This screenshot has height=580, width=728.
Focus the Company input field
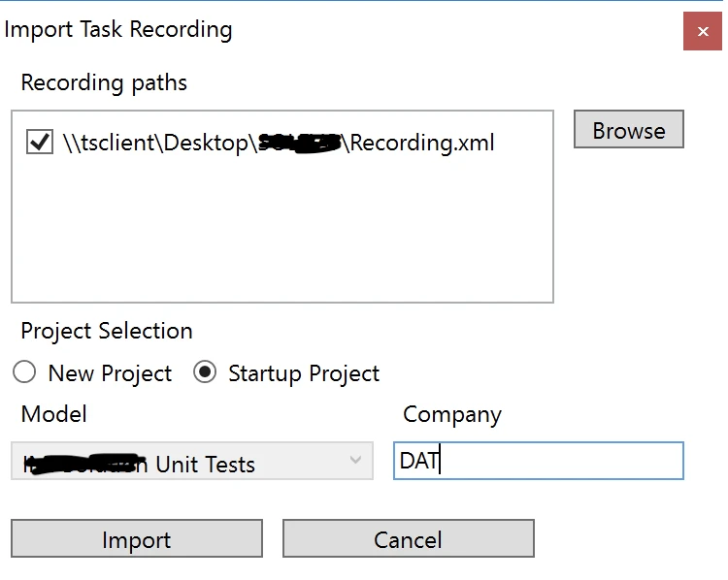(563, 461)
